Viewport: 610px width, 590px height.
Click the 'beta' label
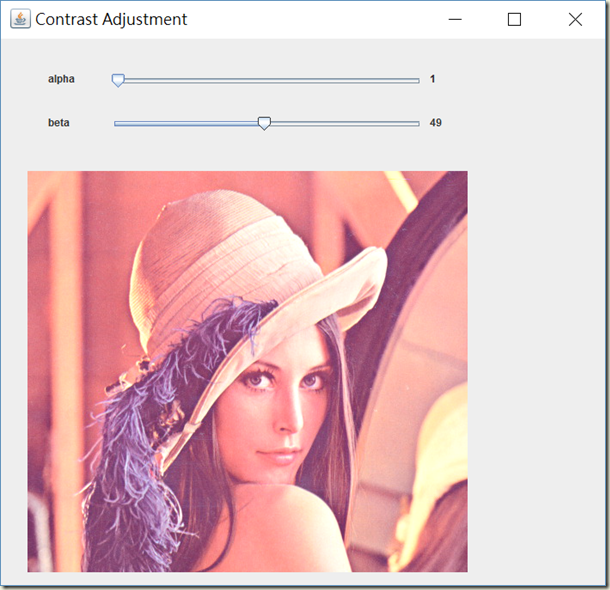pos(59,123)
